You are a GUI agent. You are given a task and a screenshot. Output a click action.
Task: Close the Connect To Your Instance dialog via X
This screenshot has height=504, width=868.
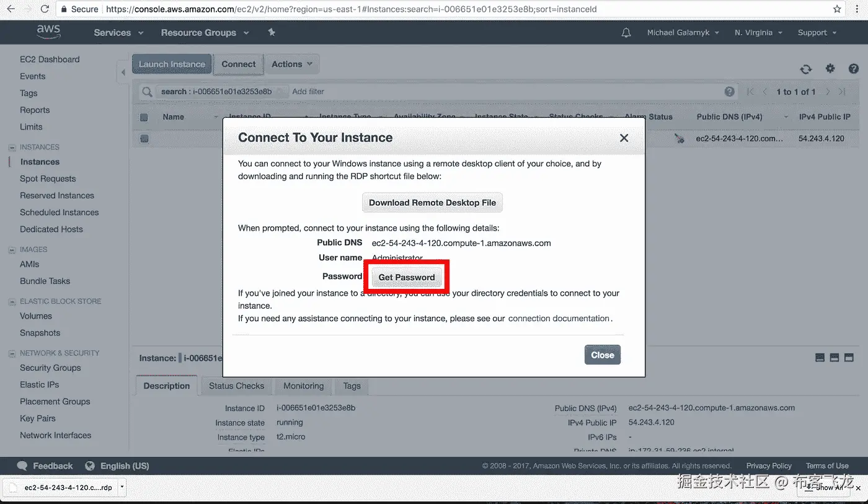[x=624, y=138]
